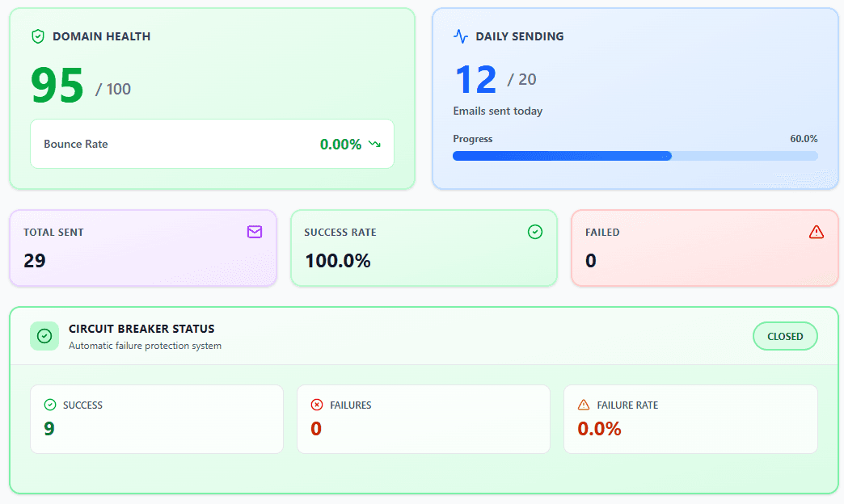The height and width of the screenshot is (504, 844).
Task: Click the Circuit Breaker status check icon
Action: [44, 336]
